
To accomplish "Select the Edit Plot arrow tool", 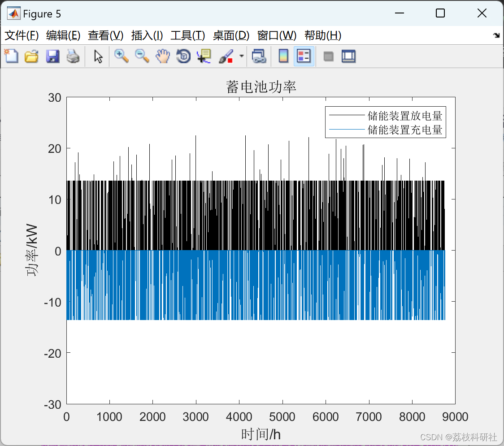I will [98, 56].
